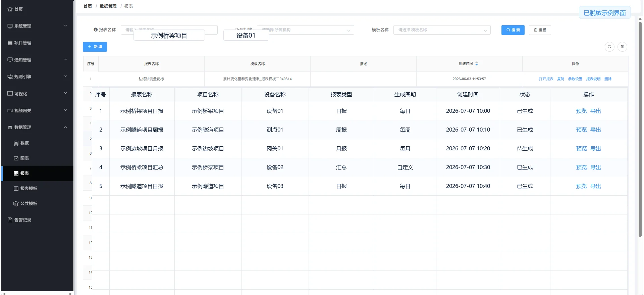Click the column settings icon
644x295 pixels.
click(622, 47)
